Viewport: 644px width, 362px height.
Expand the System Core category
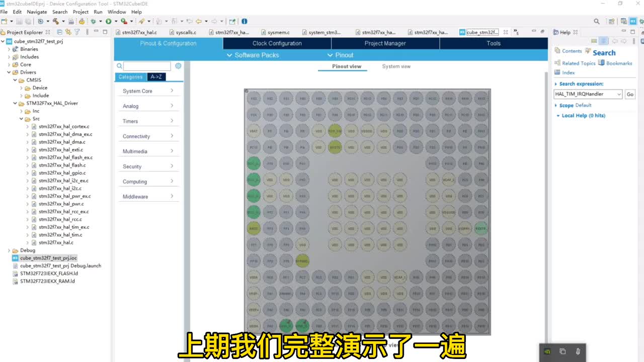click(147, 91)
